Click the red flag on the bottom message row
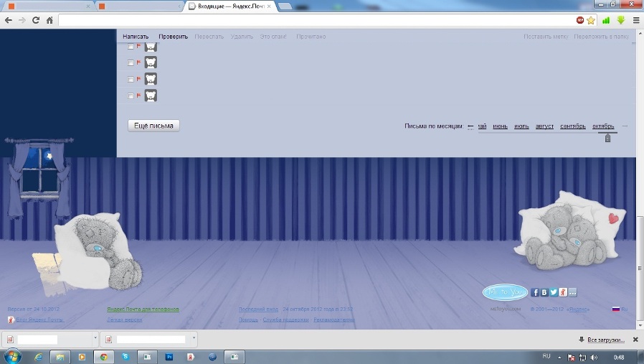The width and height of the screenshot is (644, 364). click(139, 95)
